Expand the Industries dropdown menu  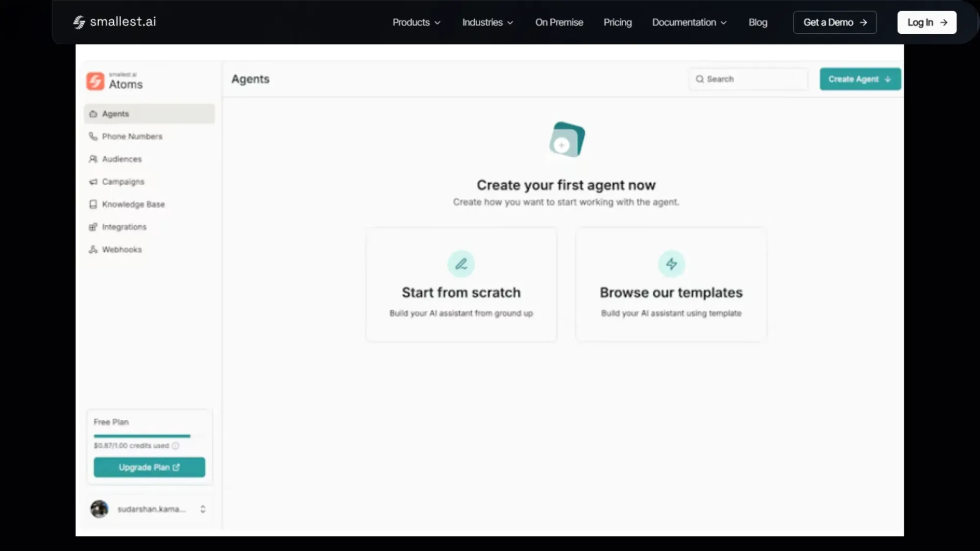tap(488, 23)
